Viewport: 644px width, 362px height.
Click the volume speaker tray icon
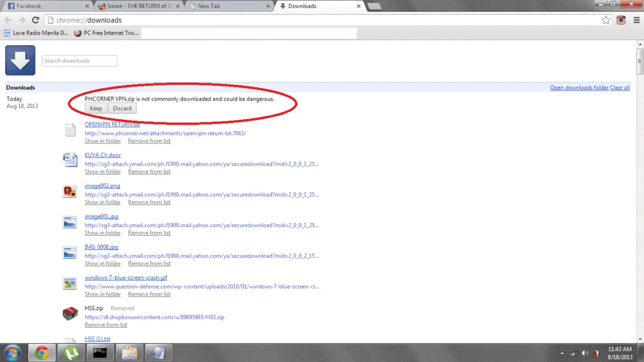(x=585, y=353)
